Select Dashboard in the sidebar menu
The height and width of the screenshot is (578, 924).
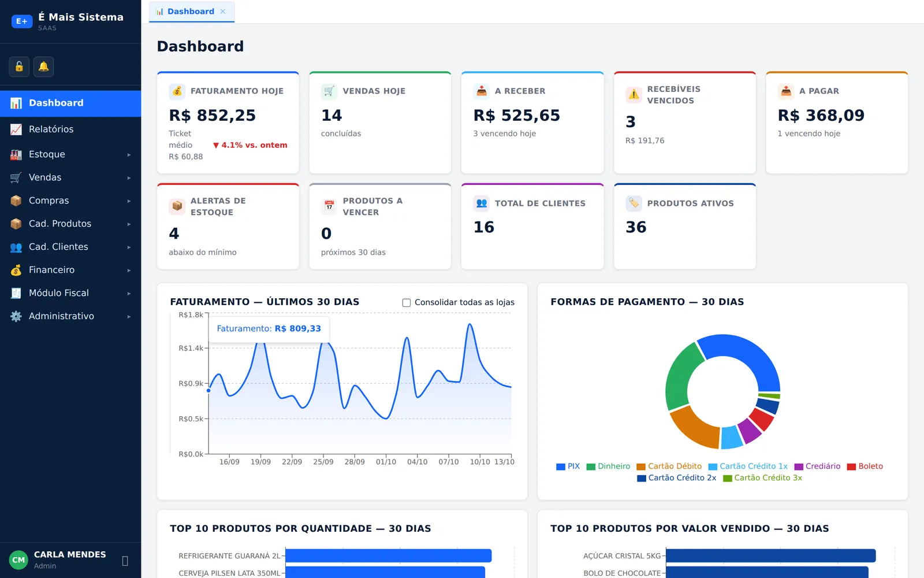[70, 103]
